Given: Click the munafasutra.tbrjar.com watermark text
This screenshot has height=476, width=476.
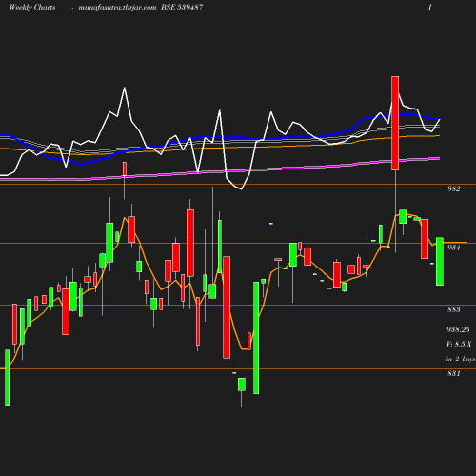Looking at the screenshot, I should coord(117,8).
